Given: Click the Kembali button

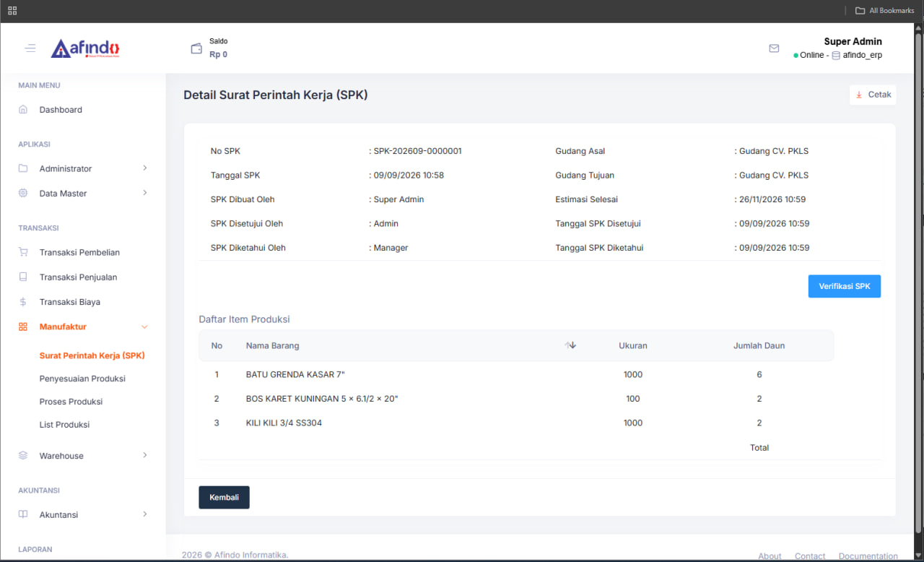Looking at the screenshot, I should tap(224, 497).
